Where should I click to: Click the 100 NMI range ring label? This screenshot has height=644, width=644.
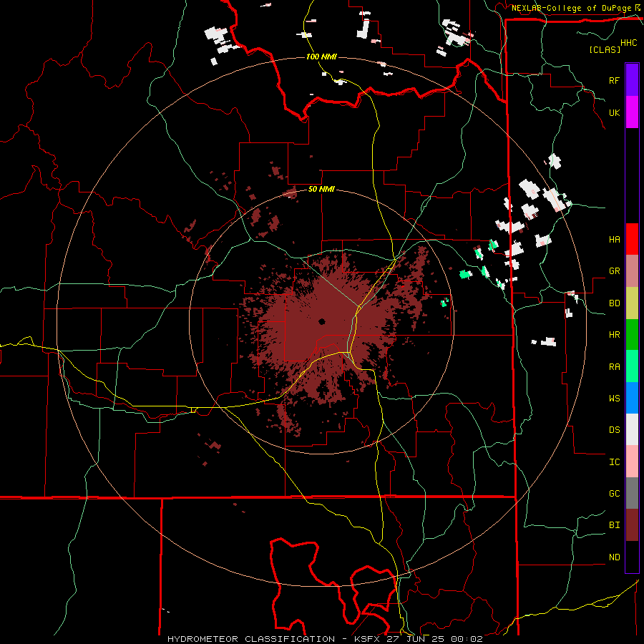(x=321, y=57)
